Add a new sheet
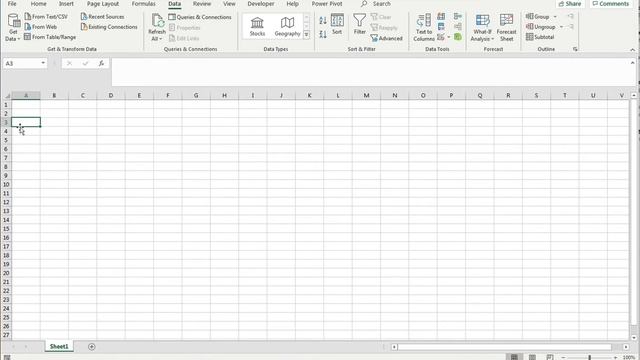 pyautogui.click(x=91, y=347)
